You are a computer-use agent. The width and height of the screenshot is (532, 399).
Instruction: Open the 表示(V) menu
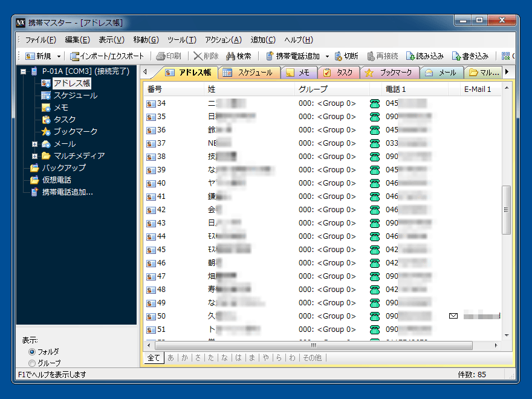click(111, 40)
